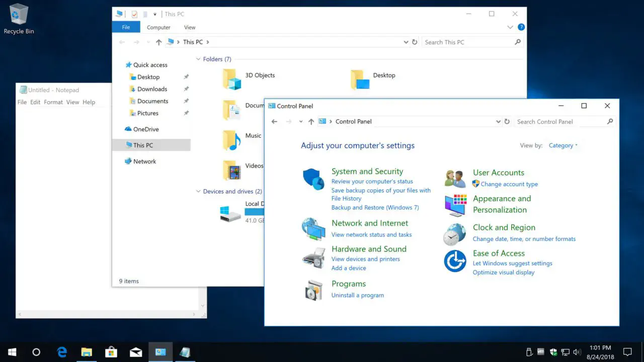Click View network status and tasks

tap(372, 235)
